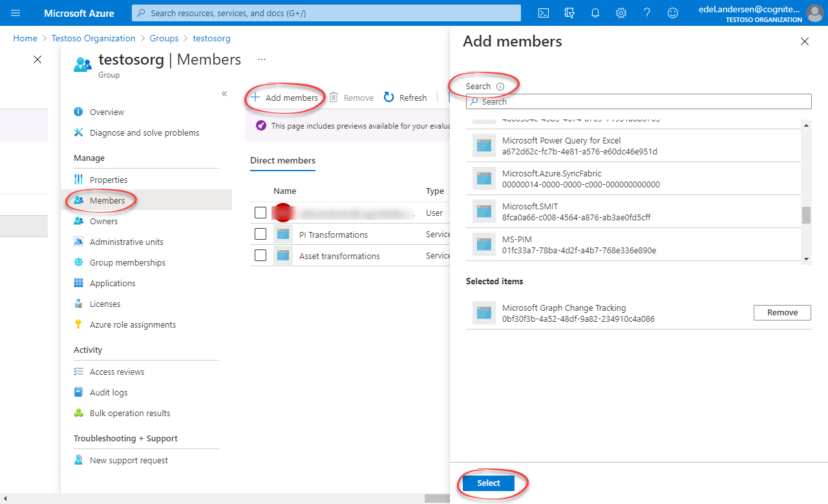Open the ellipsis more options menu
Image resolution: width=828 pixels, height=504 pixels.
(262, 59)
